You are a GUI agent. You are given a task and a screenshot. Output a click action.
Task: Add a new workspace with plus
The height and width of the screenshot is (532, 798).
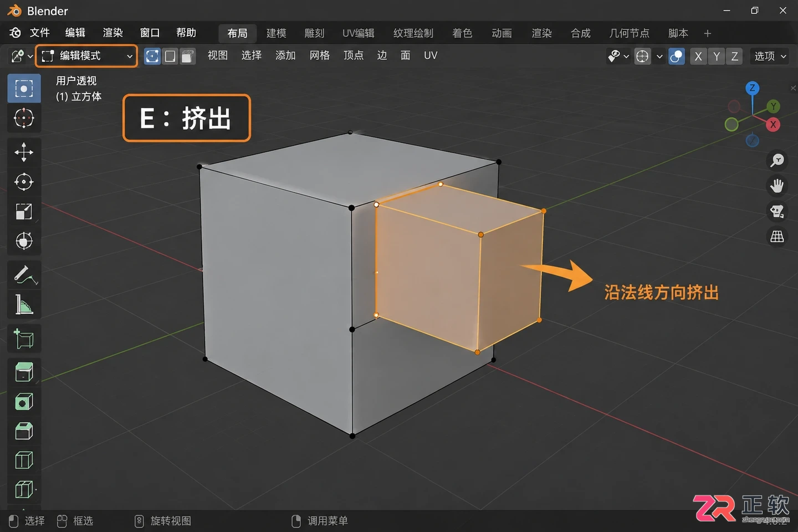coord(707,33)
